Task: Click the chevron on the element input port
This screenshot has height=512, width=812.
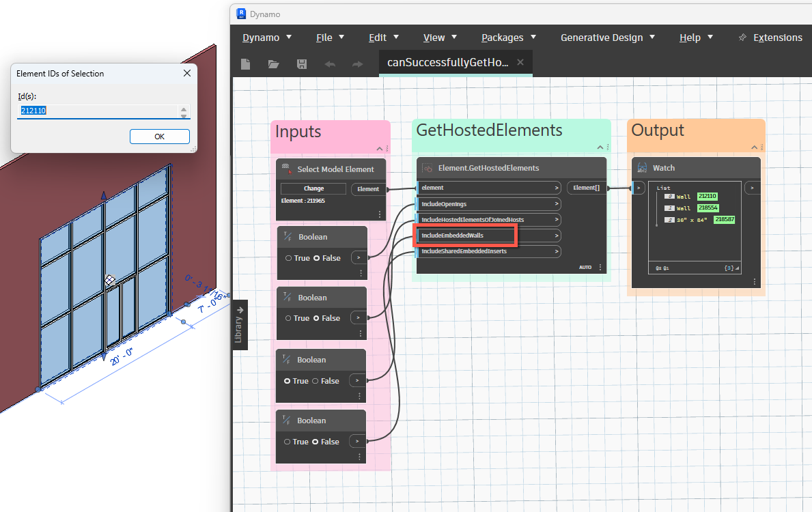Action: tap(557, 188)
